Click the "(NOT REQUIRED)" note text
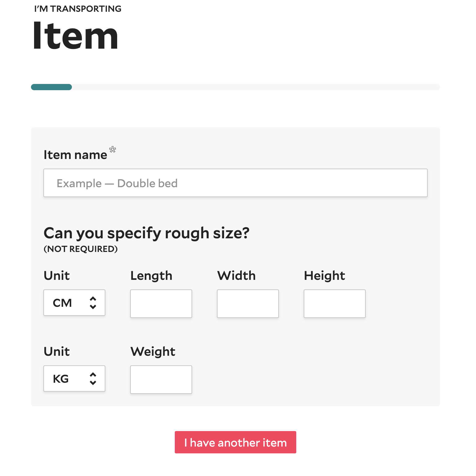Image resolution: width=476 pixels, height=476 pixels. [x=81, y=249]
